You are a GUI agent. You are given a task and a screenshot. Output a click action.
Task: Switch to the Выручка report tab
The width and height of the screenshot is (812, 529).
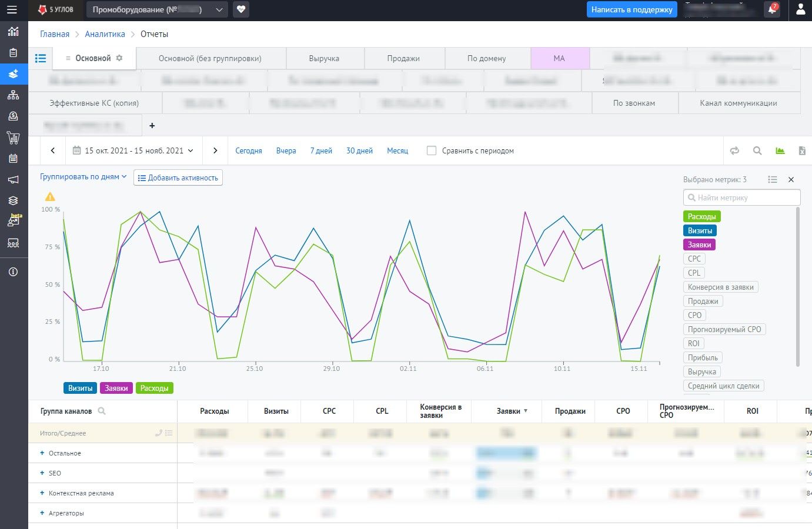tap(324, 59)
